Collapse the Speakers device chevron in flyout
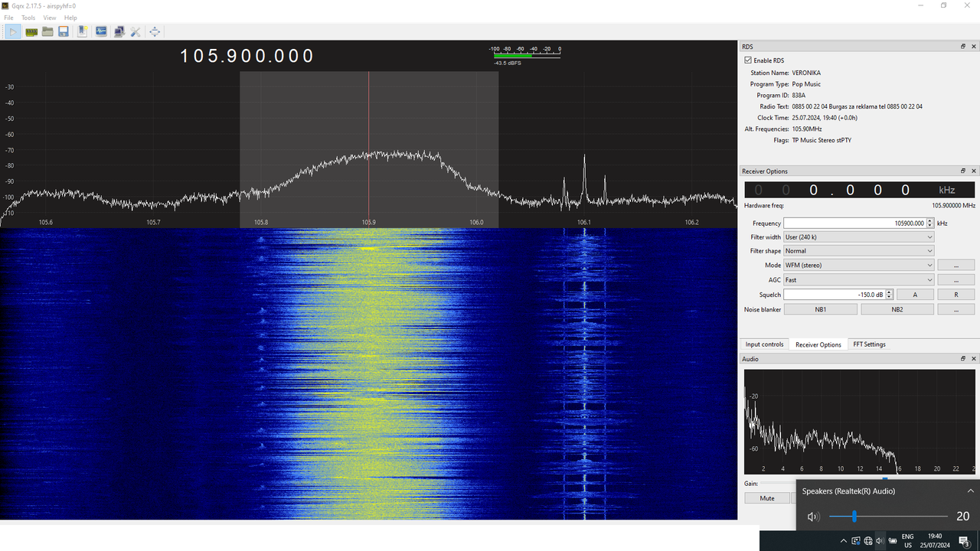Image resolution: width=980 pixels, height=551 pixels. [971, 491]
